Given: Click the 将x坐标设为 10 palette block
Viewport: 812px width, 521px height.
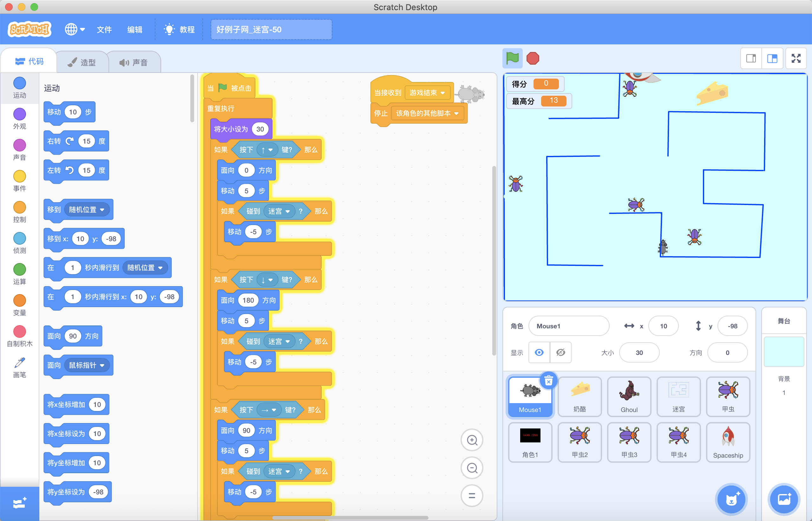Looking at the screenshot, I should tap(76, 434).
